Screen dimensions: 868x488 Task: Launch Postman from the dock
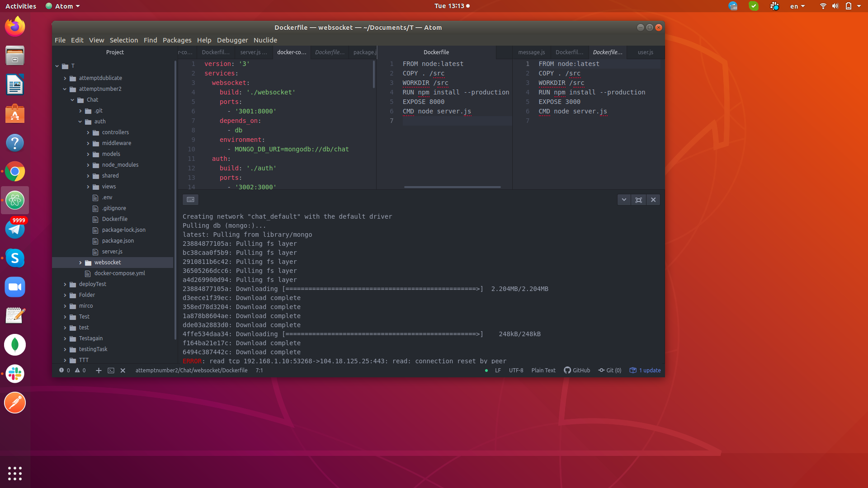[x=15, y=403]
